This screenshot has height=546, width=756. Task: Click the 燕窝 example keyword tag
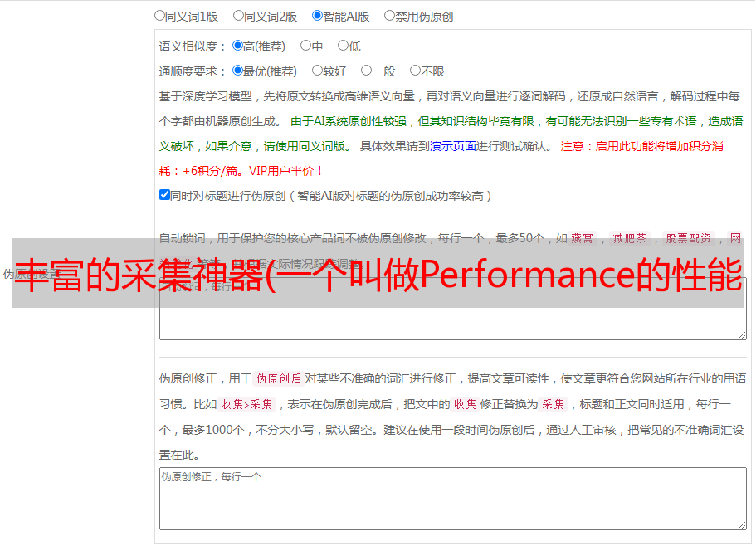582,238
